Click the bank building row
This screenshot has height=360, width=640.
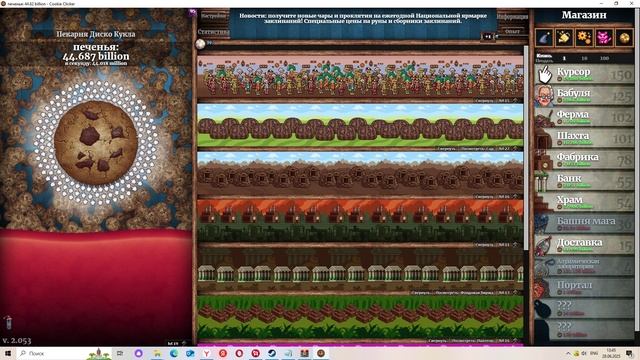tap(360, 270)
